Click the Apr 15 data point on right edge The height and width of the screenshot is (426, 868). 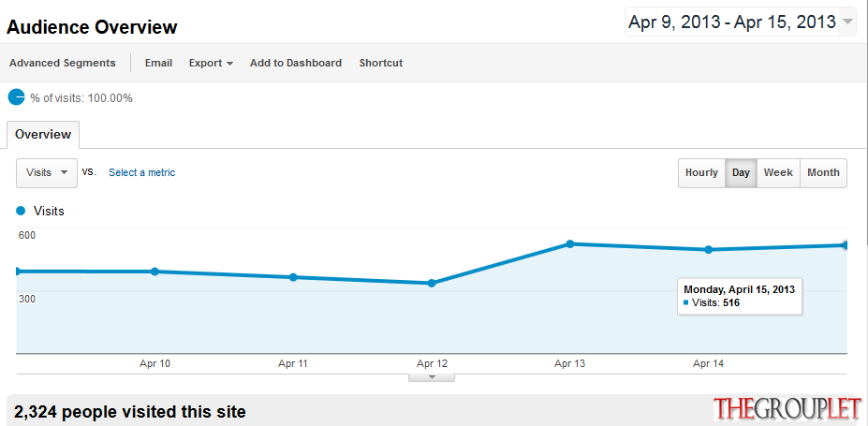(846, 245)
